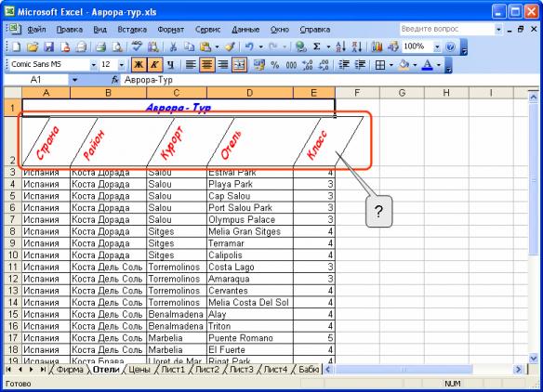Select column F header
This screenshot has width=543, height=392.
click(357, 93)
